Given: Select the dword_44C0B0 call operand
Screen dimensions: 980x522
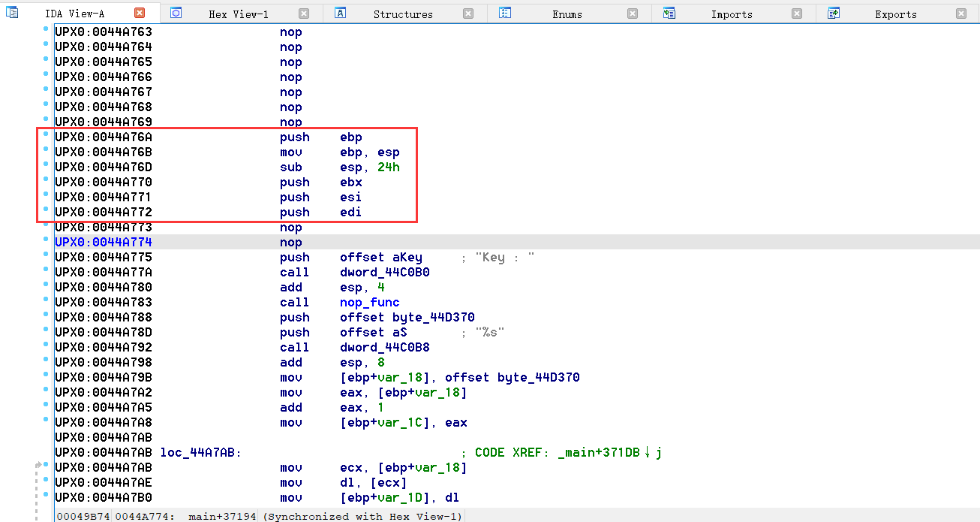Looking at the screenshot, I should pyautogui.click(x=384, y=273).
